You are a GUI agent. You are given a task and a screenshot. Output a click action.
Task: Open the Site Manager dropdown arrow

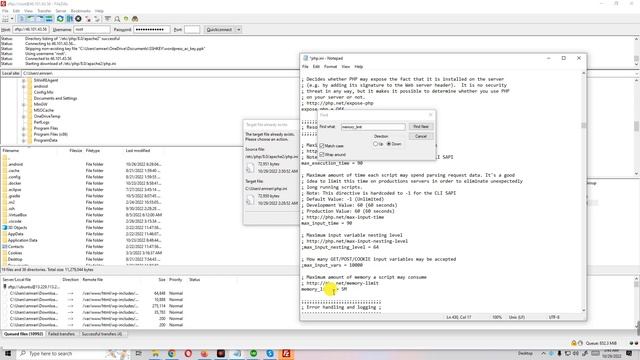(x=12, y=19)
